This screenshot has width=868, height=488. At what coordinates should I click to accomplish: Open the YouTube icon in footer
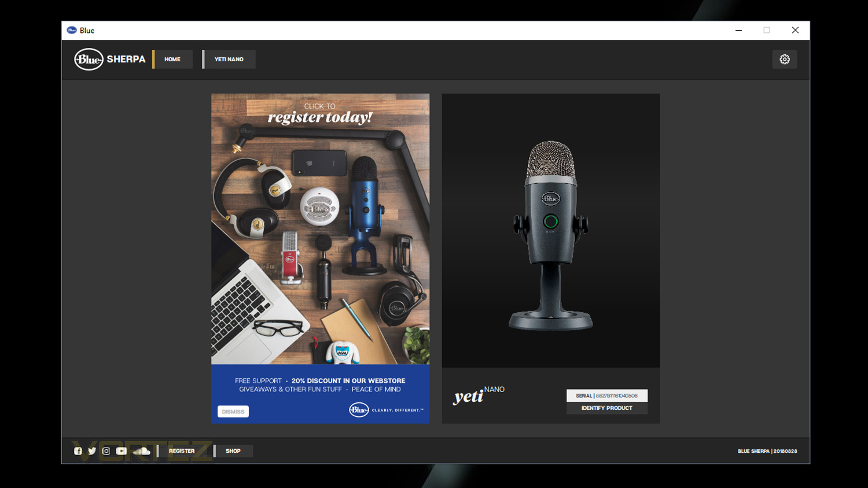121,451
